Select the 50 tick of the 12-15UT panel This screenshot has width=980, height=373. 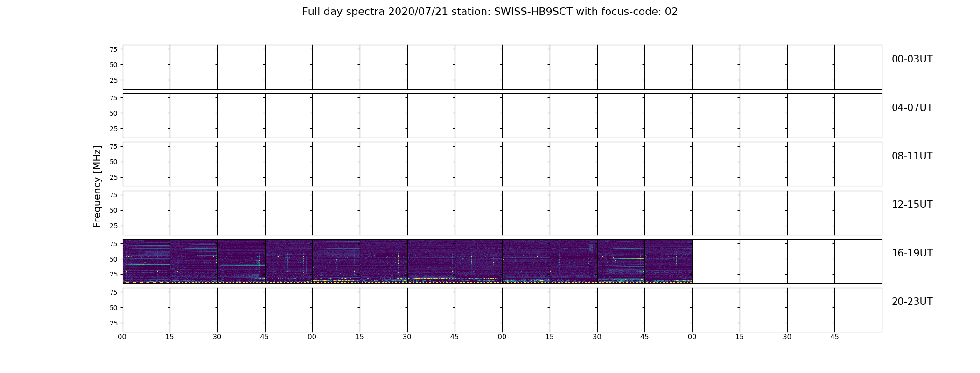pos(113,210)
